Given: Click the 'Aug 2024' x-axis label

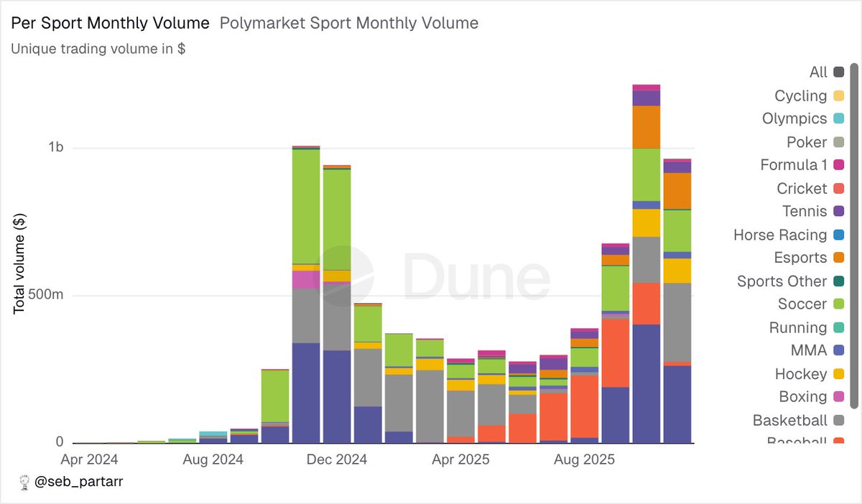Looking at the screenshot, I should click(213, 459).
